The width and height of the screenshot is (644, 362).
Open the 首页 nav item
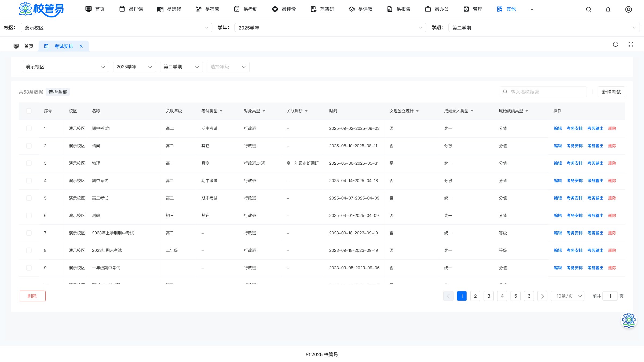[x=95, y=9]
